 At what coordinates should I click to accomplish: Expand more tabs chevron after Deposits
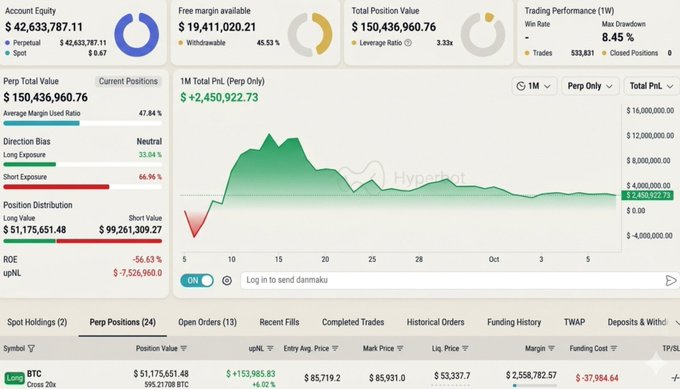pyautogui.click(x=677, y=323)
